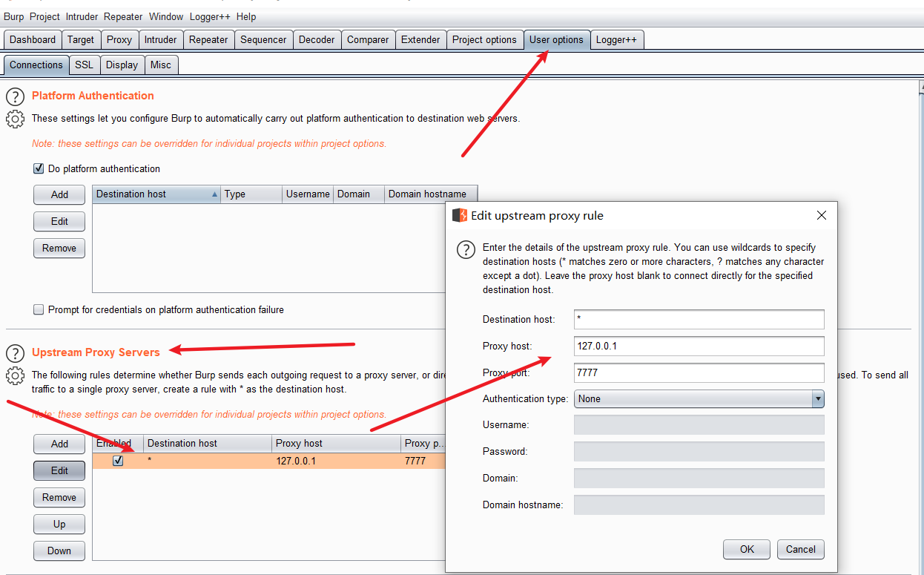The height and width of the screenshot is (575, 924).
Task: Switch to Dashboard tab
Action: click(33, 40)
